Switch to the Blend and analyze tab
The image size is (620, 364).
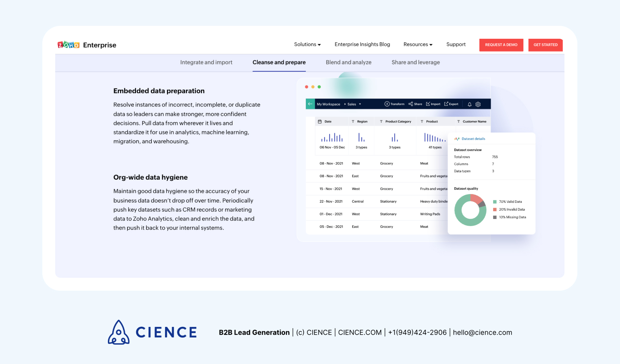(x=348, y=62)
